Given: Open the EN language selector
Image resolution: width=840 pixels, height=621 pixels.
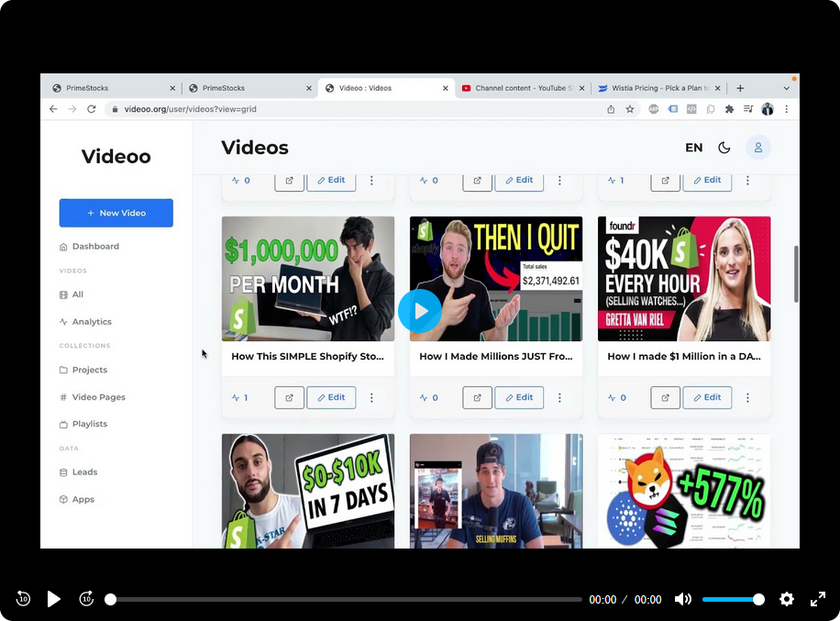Looking at the screenshot, I should (694, 148).
